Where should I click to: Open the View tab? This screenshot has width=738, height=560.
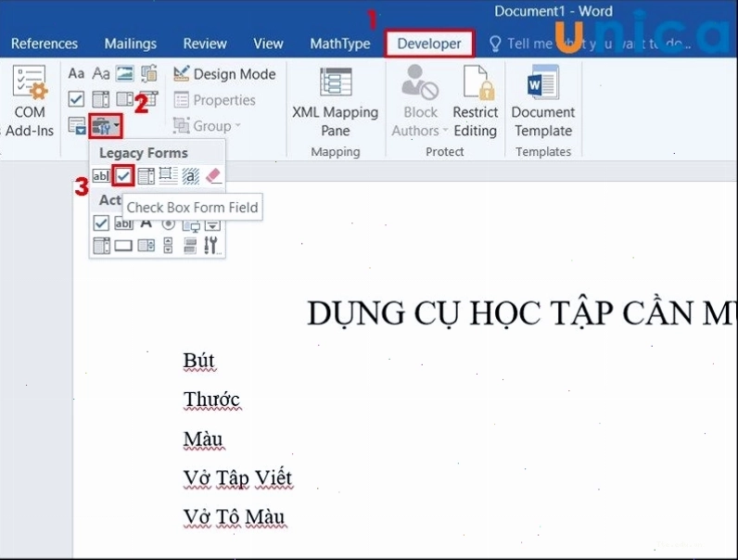[x=268, y=44]
